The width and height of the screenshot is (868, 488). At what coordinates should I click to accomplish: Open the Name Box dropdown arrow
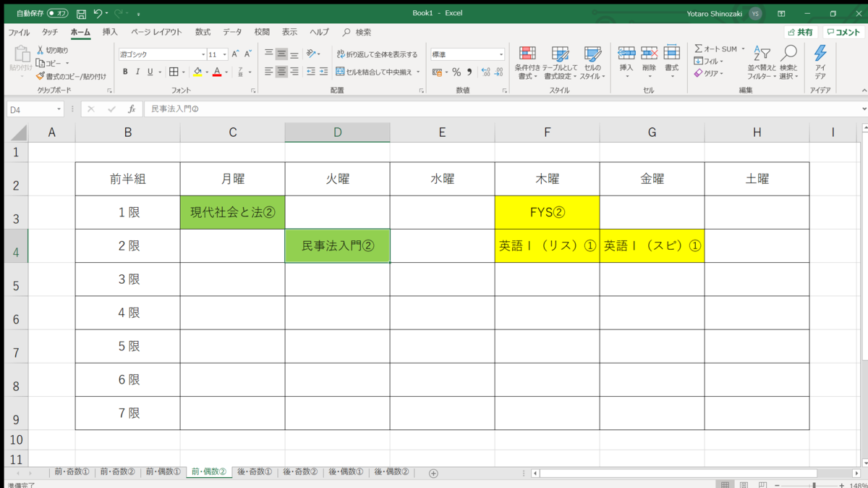coord(59,109)
